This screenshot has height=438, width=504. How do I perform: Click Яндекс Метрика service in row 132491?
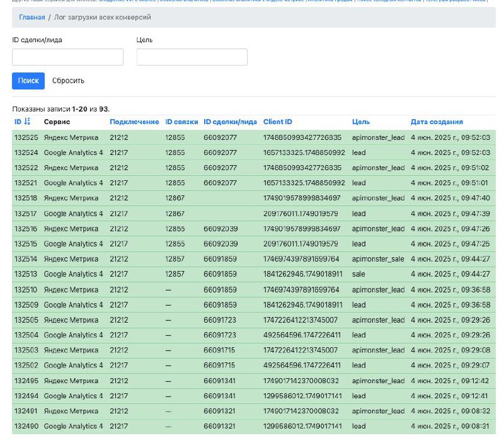pyautogui.click(x=71, y=411)
